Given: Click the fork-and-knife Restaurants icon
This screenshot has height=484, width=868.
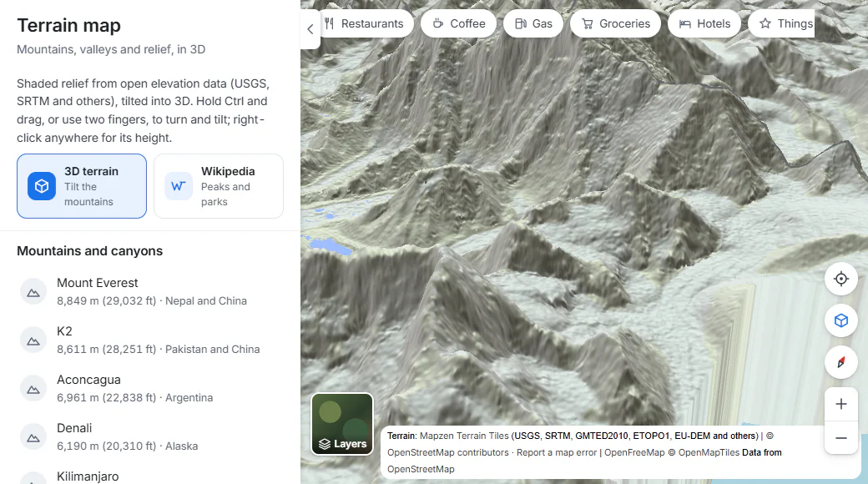Looking at the screenshot, I should [330, 24].
